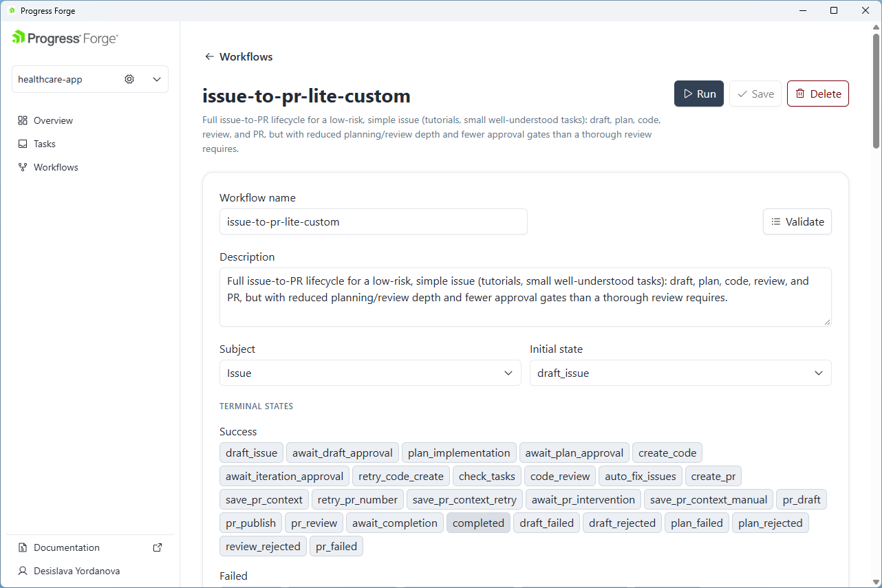882x588 pixels.
Task: Click the user profile icon
Action: click(x=23, y=571)
